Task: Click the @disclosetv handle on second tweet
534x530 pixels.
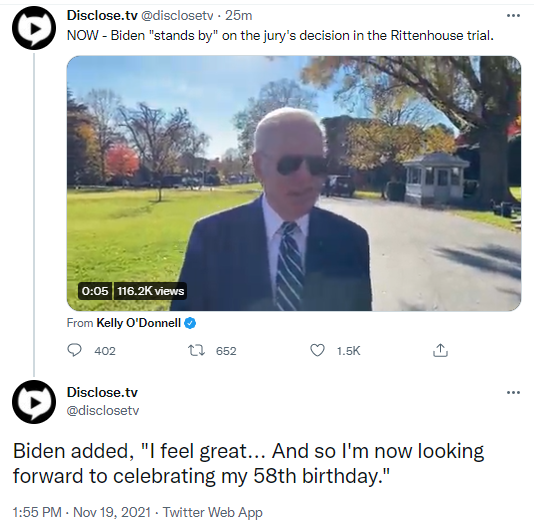Action: tap(103, 410)
